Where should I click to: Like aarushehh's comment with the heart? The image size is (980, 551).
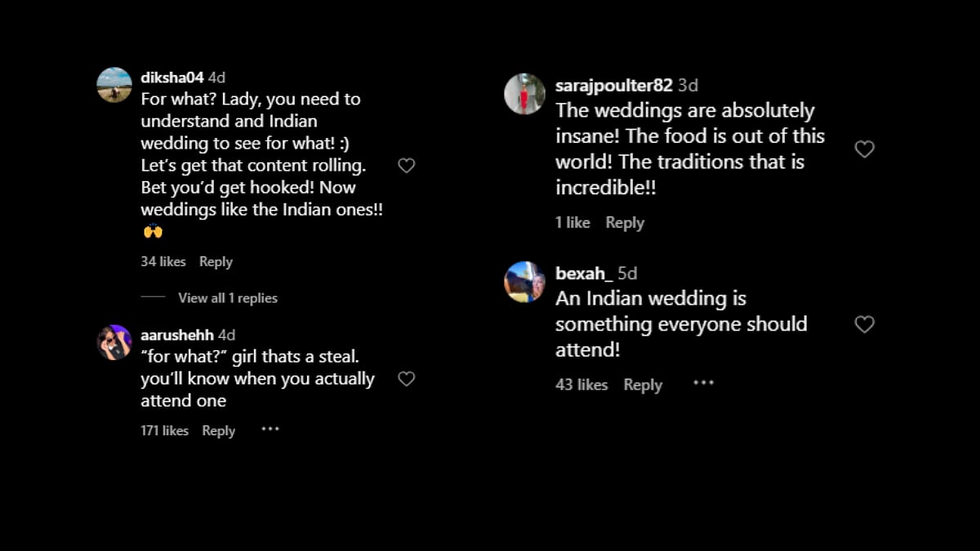coord(406,379)
